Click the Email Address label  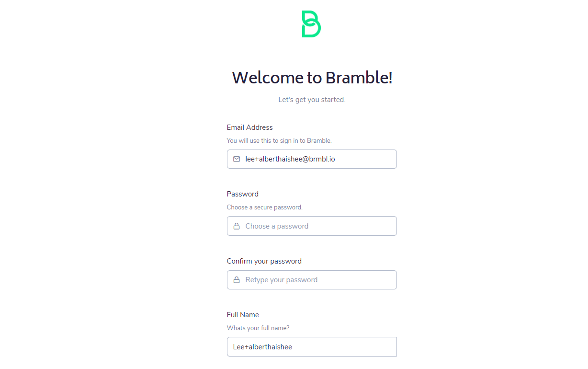pyautogui.click(x=249, y=127)
